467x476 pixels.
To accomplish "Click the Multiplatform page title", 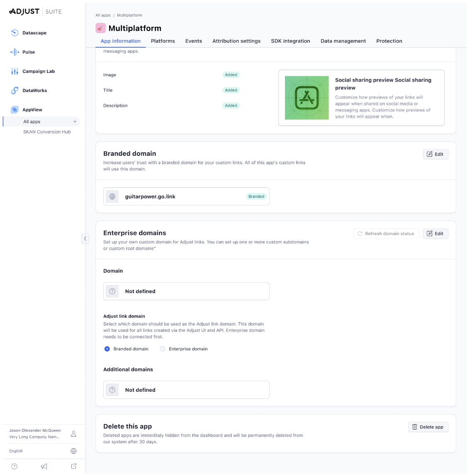I will [x=135, y=28].
